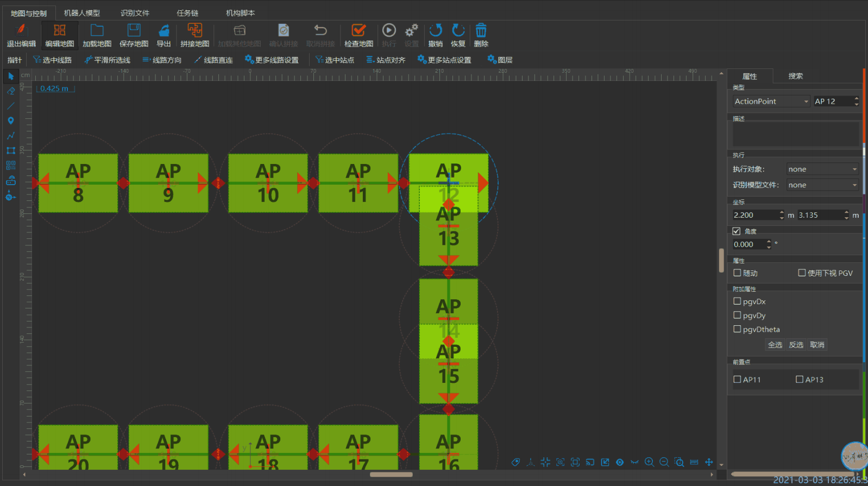
Task: Click the angle 0.000 spinner arrows
Action: coord(769,244)
